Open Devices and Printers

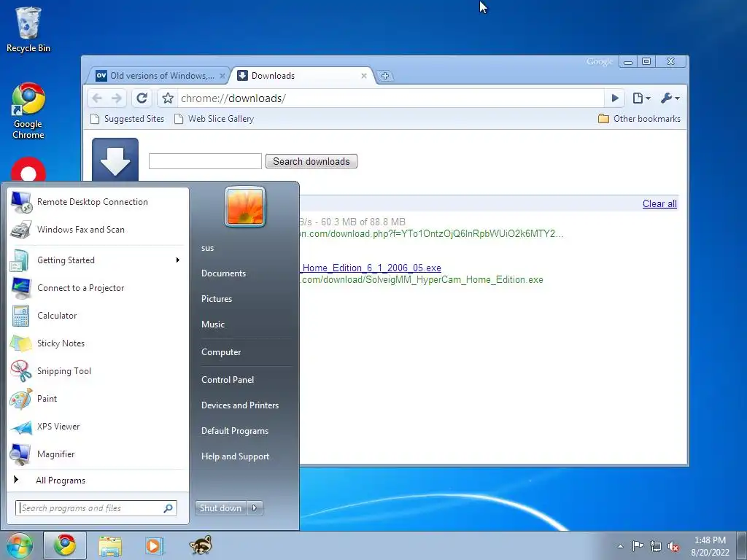pyautogui.click(x=239, y=405)
